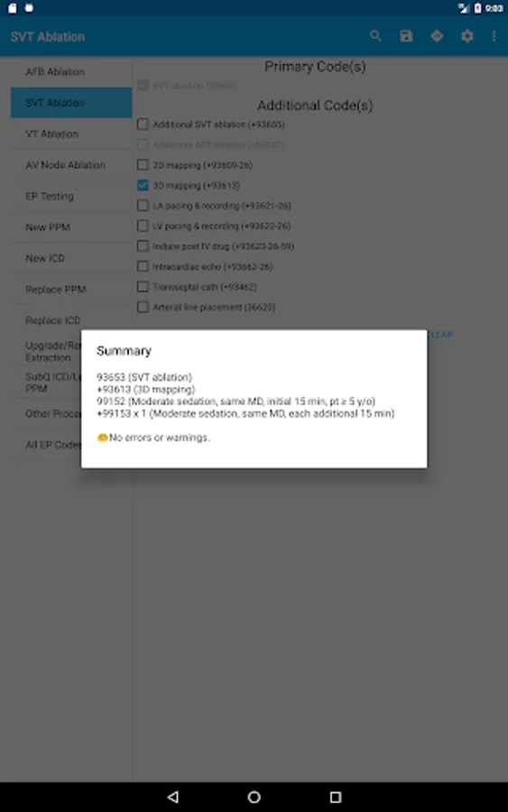Tap the 'No errors or warnings' text in summary
The width and height of the screenshot is (508, 812).
click(159, 438)
